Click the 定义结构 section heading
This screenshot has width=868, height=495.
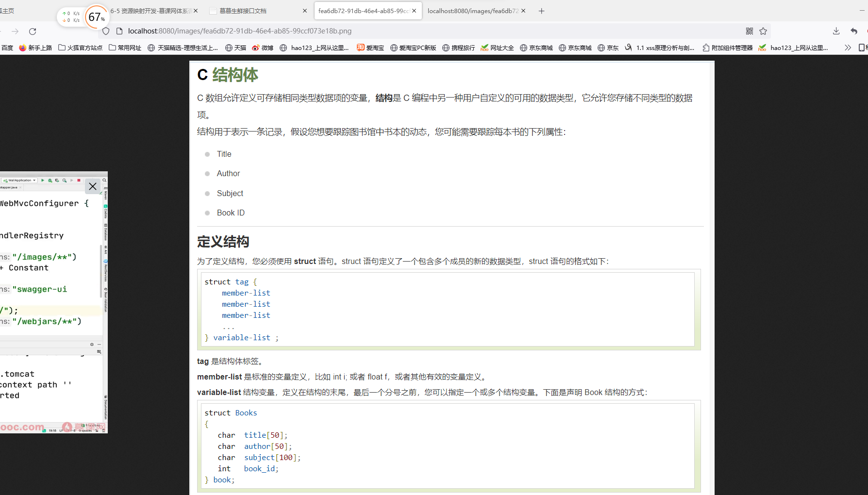pyautogui.click(x=223, y=242)
